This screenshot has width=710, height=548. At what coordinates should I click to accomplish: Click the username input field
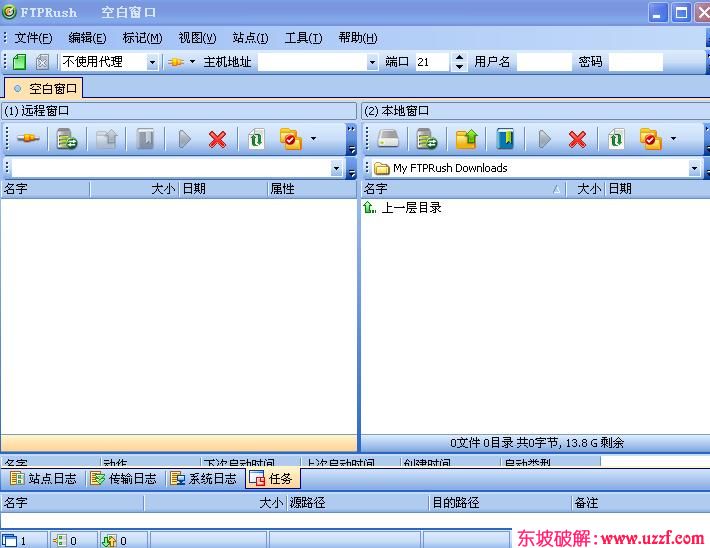(x=544, y=62)
